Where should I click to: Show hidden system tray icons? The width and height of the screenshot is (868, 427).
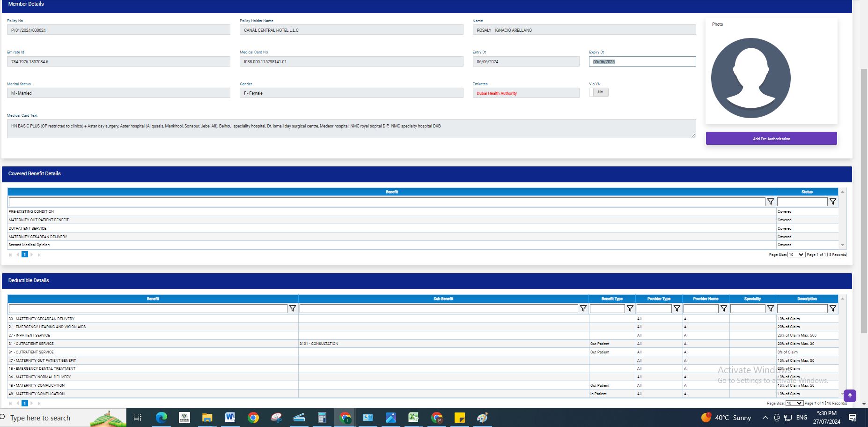[x=765, y=418]
